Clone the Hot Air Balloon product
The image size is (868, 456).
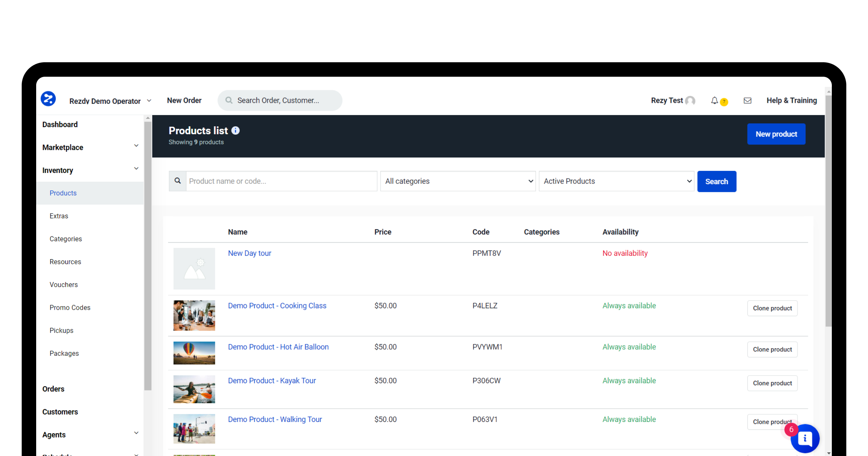pos(772,350)
